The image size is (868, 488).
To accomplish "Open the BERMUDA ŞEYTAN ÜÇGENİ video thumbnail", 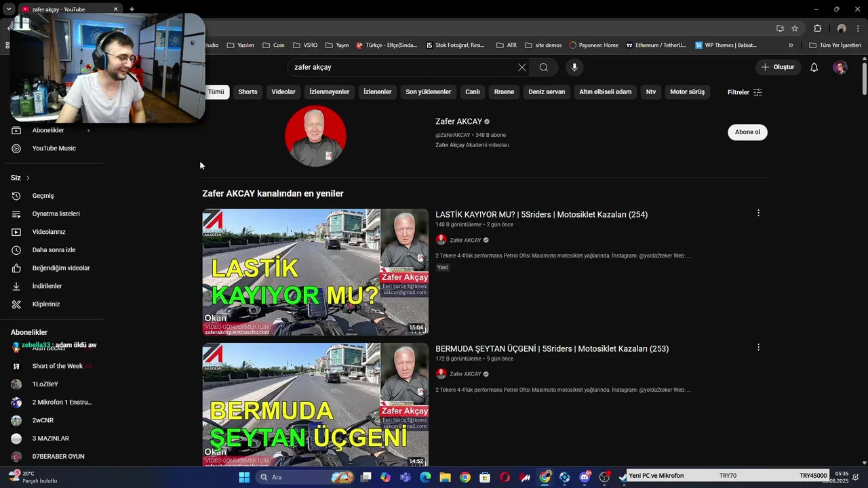I will 315,405.
